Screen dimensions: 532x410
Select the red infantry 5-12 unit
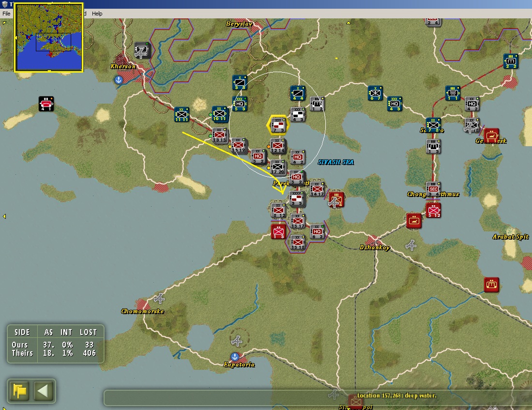(x=434, y=211)
